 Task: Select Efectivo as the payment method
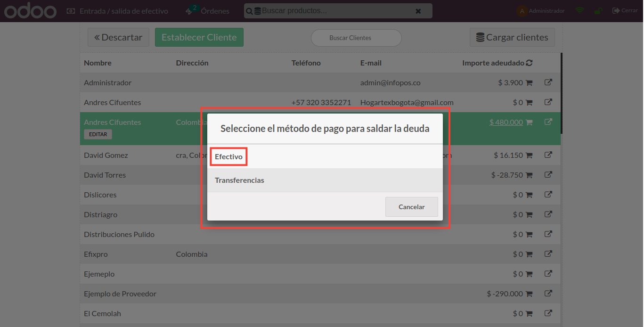tap(229, 156)
